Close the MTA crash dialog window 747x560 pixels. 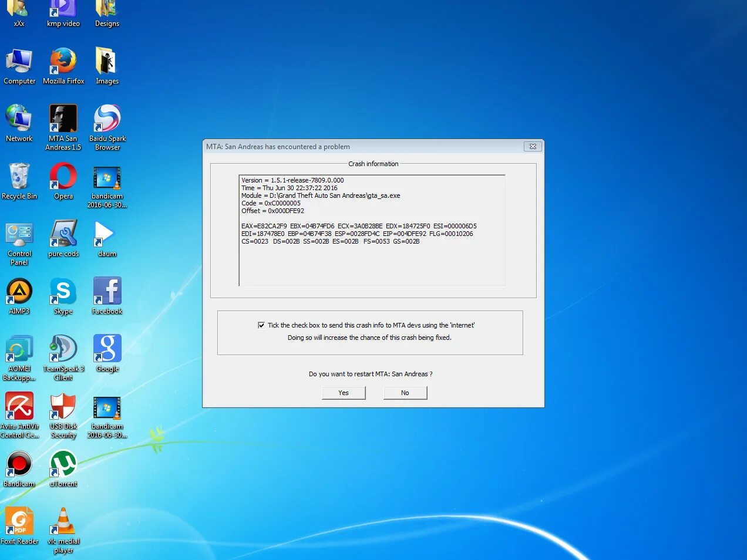point(533,147)
